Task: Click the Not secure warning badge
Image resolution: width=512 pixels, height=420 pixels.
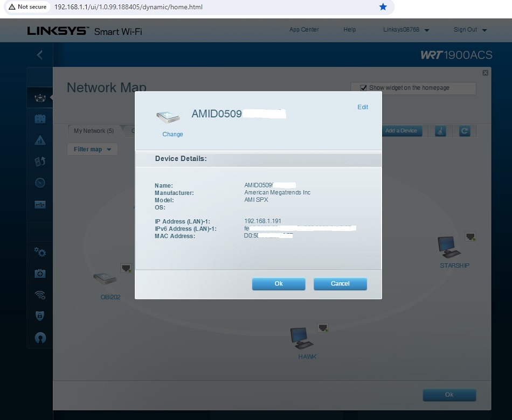Action: (27, 7)
